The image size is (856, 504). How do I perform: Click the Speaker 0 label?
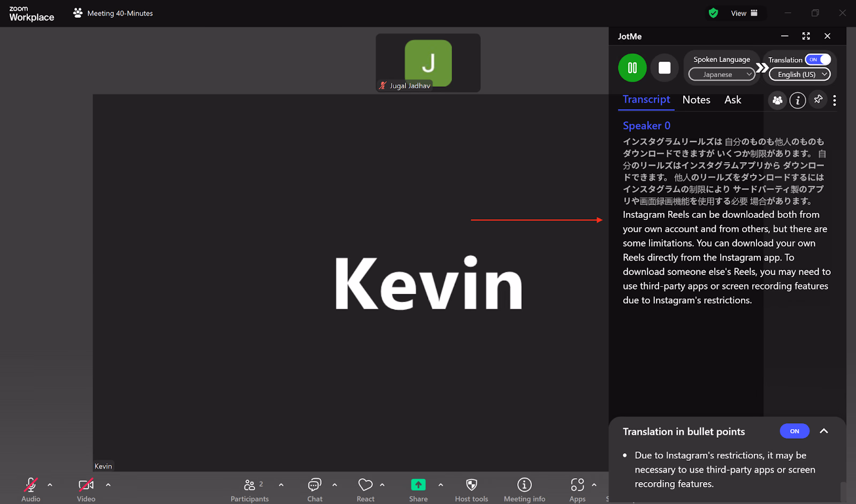point(646,126)
